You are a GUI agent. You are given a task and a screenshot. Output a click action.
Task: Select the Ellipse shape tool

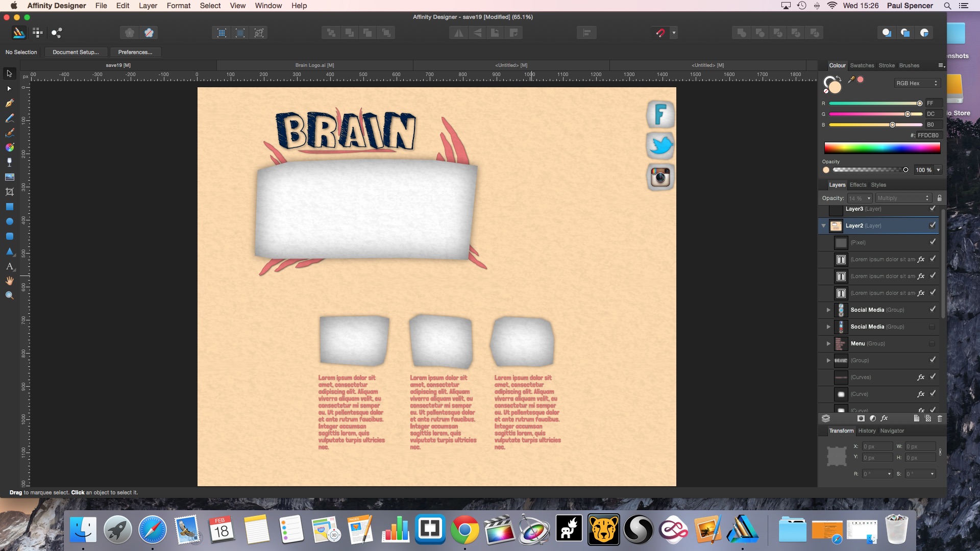(x=9, y=221)
